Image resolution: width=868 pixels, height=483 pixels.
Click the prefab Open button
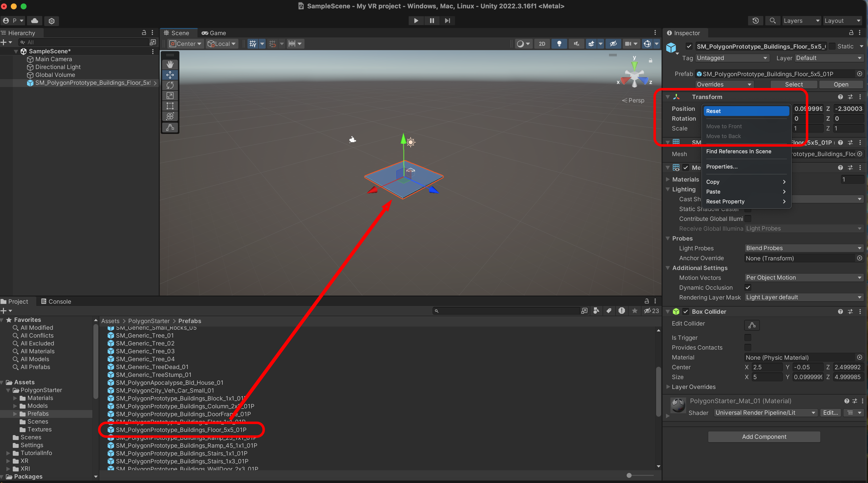(840, 85)
